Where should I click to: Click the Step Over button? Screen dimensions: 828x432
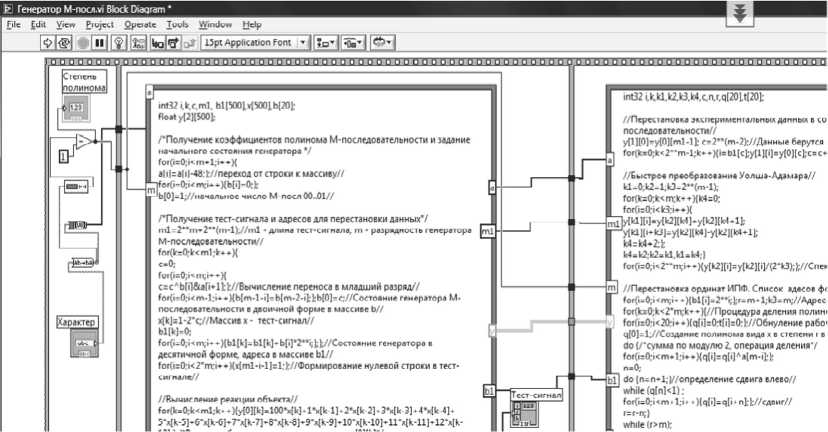[173, 43]
